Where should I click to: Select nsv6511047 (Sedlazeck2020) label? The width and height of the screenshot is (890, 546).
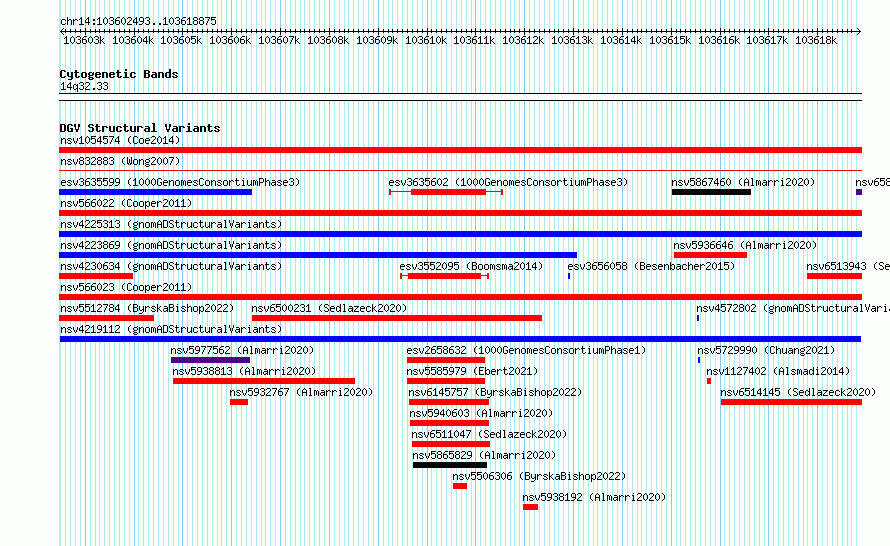pyautogui.click(x=489, y=434)
